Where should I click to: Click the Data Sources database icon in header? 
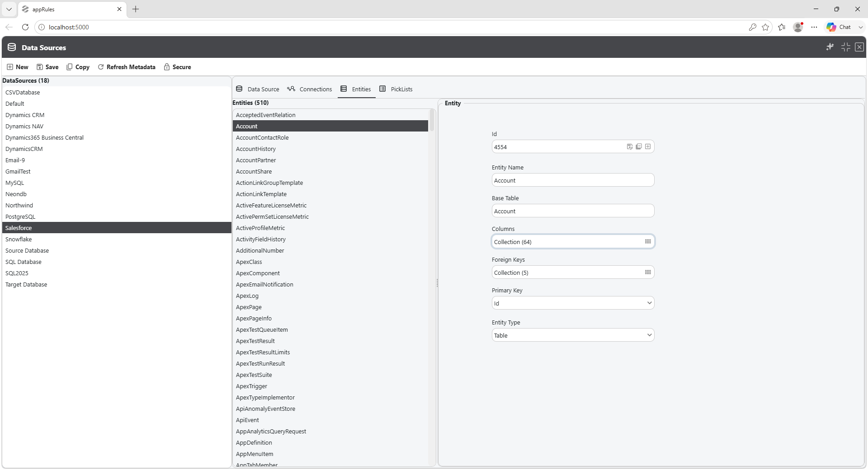(x=12, y=47)
